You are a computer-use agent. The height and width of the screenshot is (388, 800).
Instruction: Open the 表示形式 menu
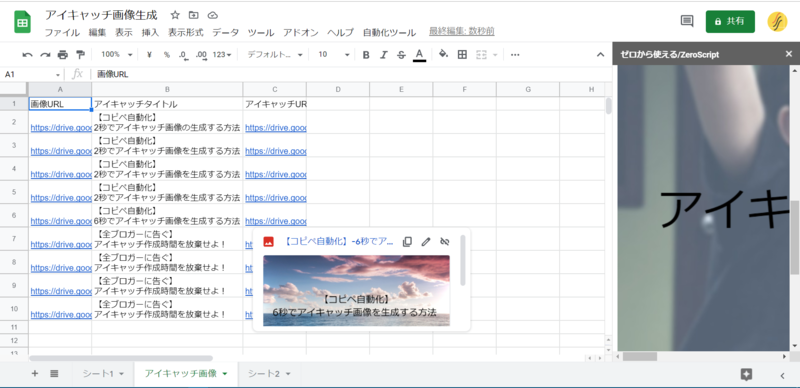186,33
